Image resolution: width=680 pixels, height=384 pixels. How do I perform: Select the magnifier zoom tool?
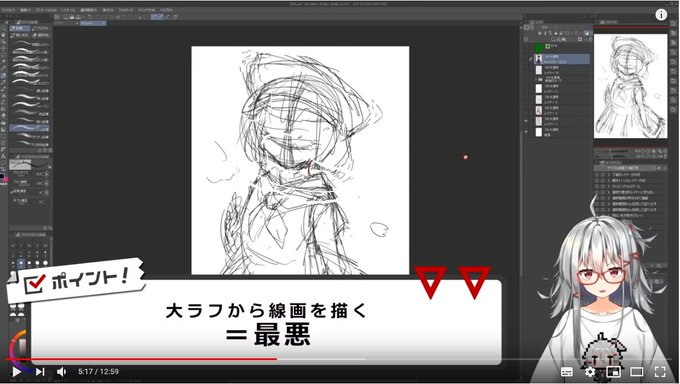[x=3, y=28]
